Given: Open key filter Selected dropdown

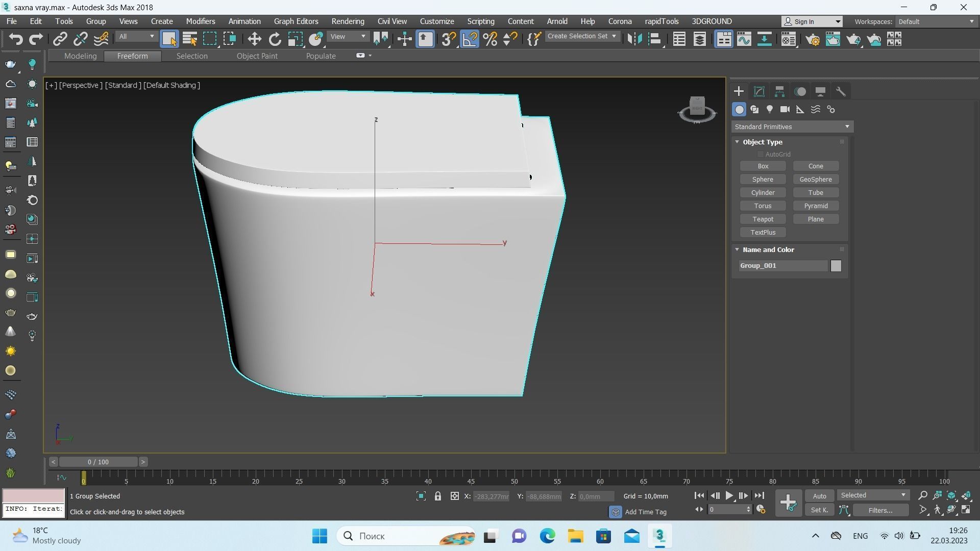Looking at the screenshot, I should point(873,495).
